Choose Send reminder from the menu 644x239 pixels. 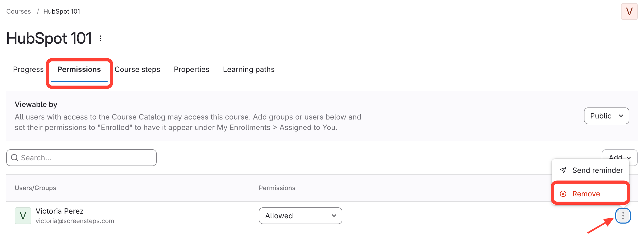pos(597,170)
